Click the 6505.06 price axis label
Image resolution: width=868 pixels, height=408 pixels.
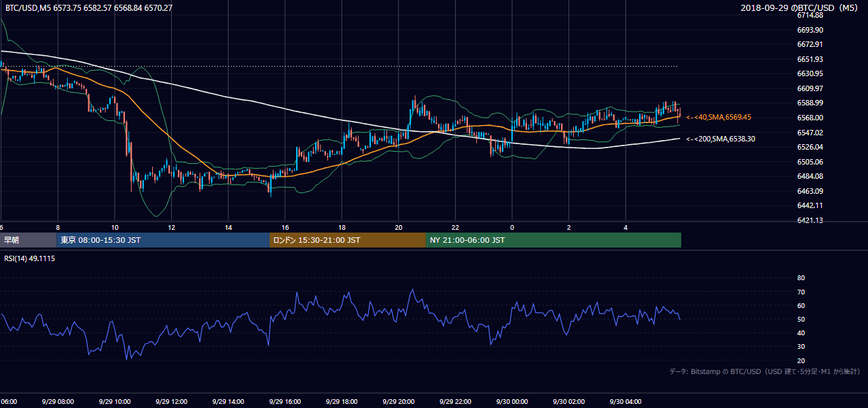(x=810, y=162)
